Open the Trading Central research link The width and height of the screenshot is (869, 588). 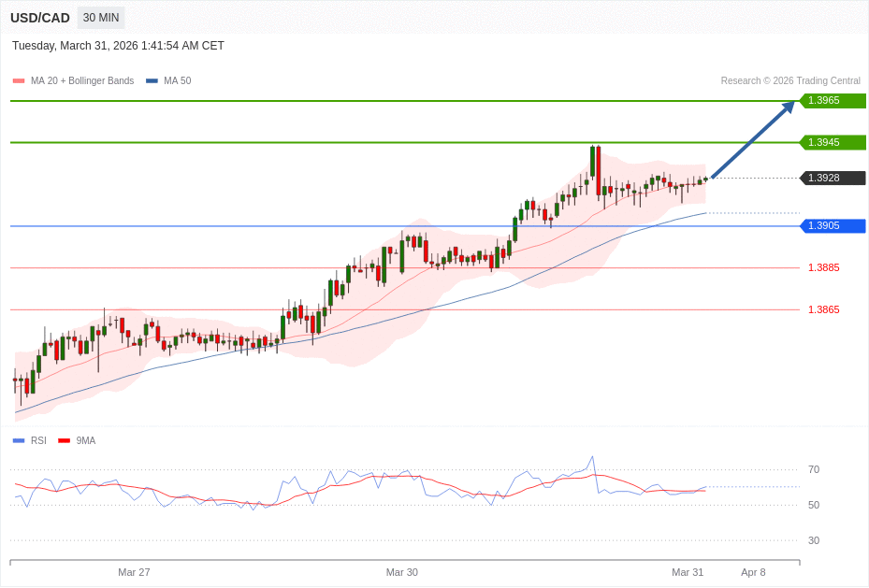tap(790, 80)
